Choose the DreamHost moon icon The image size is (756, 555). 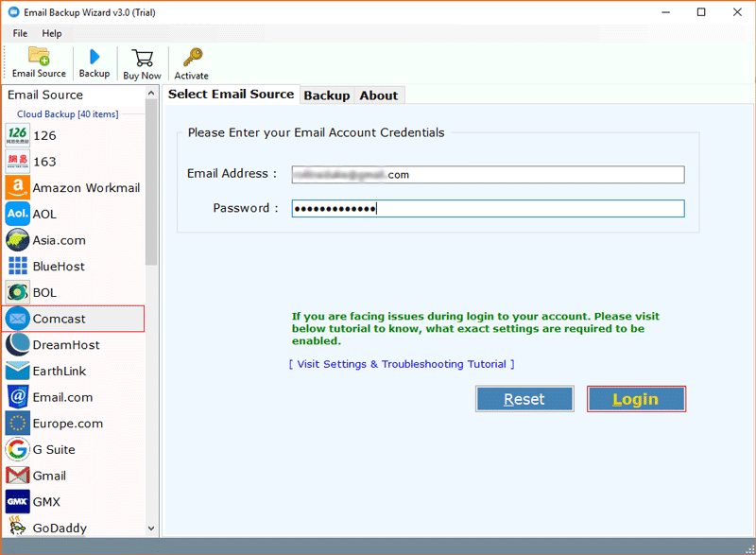click(17, 344)
